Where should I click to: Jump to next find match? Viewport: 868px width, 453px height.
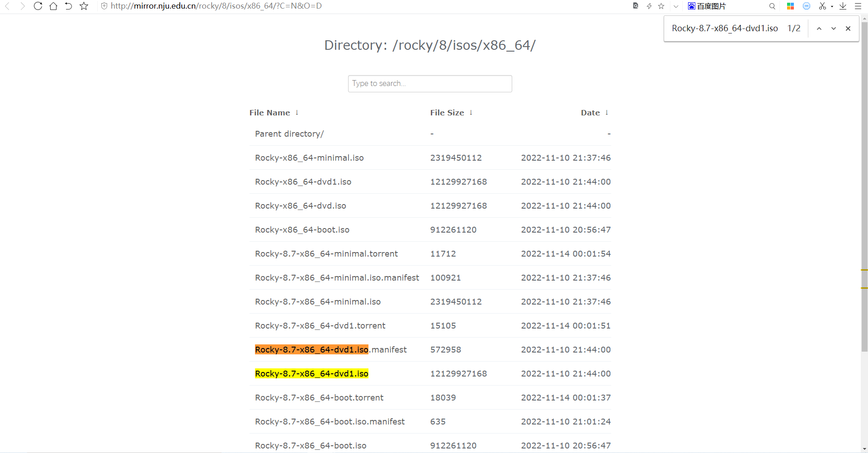coord(834,29)
